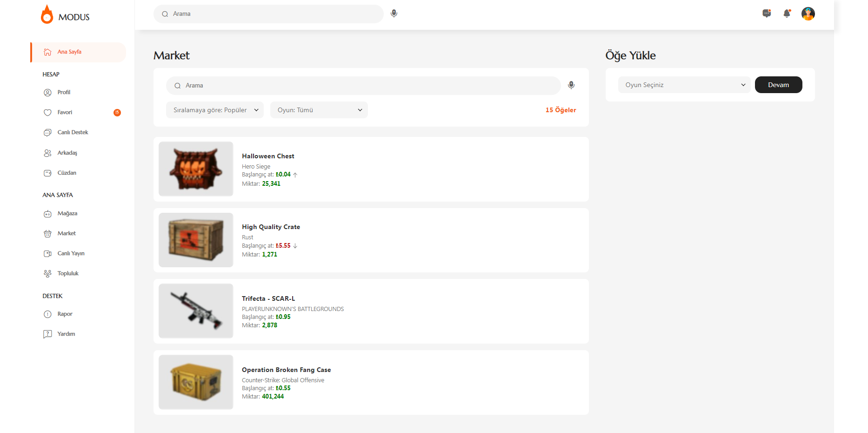The height and width of the screenshot is (433, 868).
Task: Click the quantity 25,341 value
Action: pos(271,184)
